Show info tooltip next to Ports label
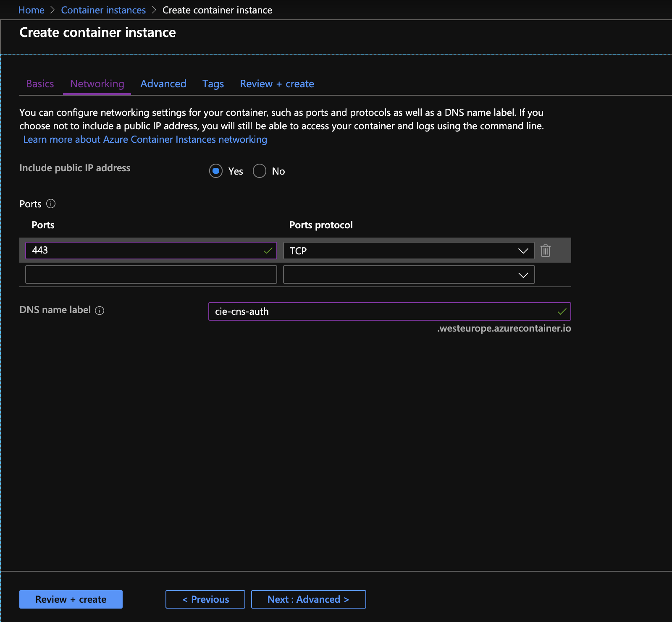Image resolution: width=672 pixels, height=622 pixels. 51,204
